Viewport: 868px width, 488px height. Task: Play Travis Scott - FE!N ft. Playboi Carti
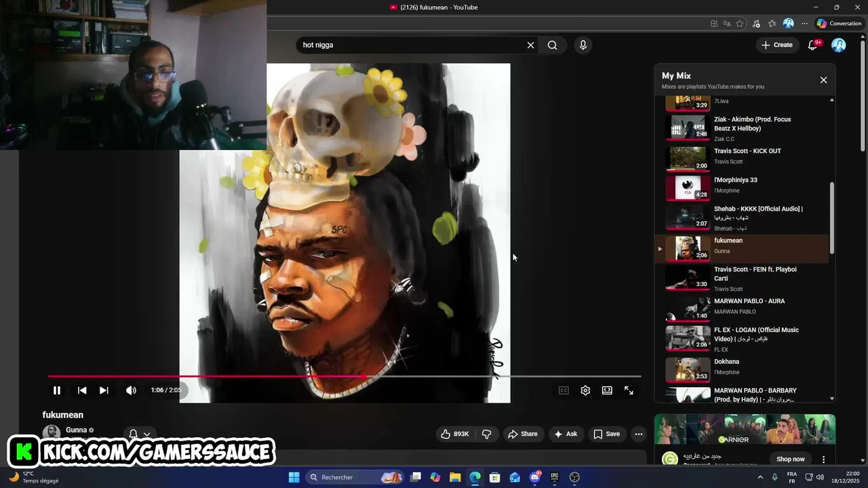coord(743,278)
